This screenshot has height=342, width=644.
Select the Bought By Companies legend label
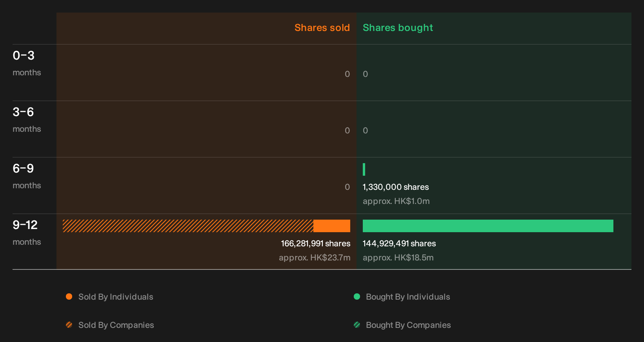coord(408,325)
